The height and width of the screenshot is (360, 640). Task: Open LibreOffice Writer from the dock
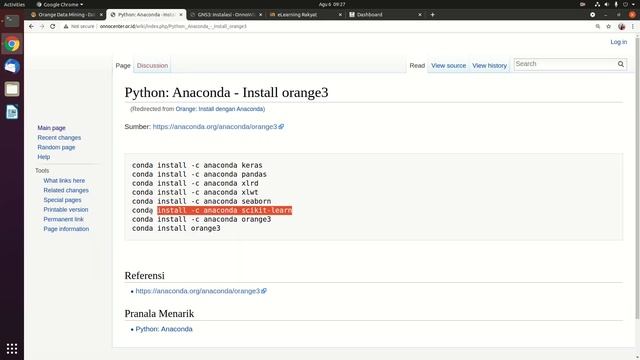click(x=12, y=112)
